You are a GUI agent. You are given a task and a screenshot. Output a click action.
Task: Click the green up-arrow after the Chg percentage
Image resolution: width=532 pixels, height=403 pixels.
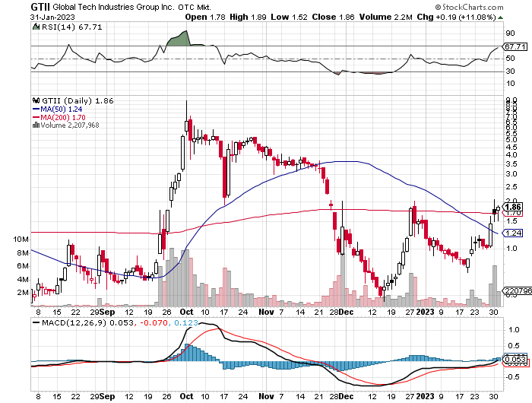500,17
